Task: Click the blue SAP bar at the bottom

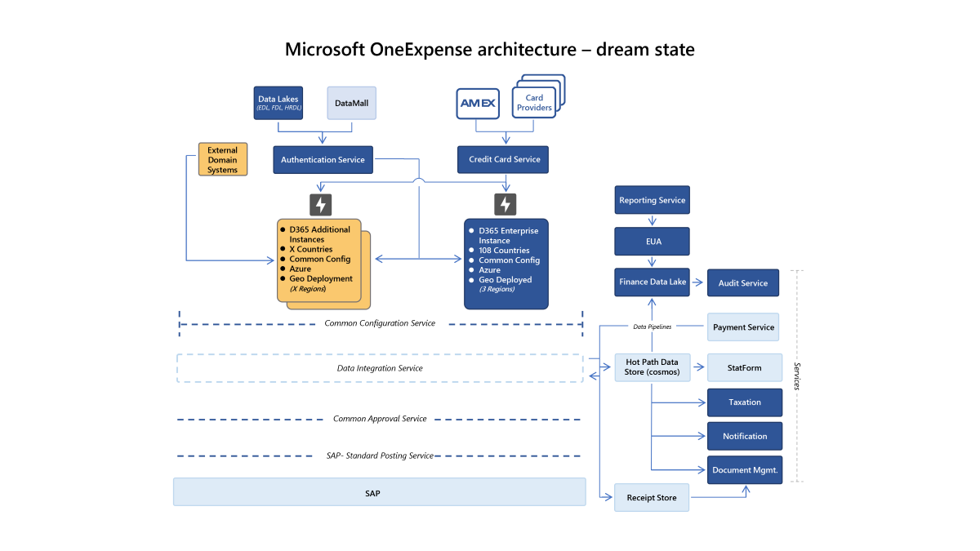Action: 379,492
